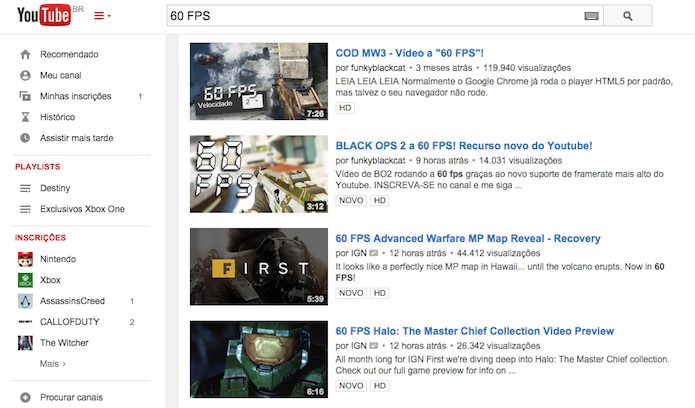This screenshot has height=408, width=695.
Task: Click the home icon beside Recomendado
Action: (x=25, y=54)
